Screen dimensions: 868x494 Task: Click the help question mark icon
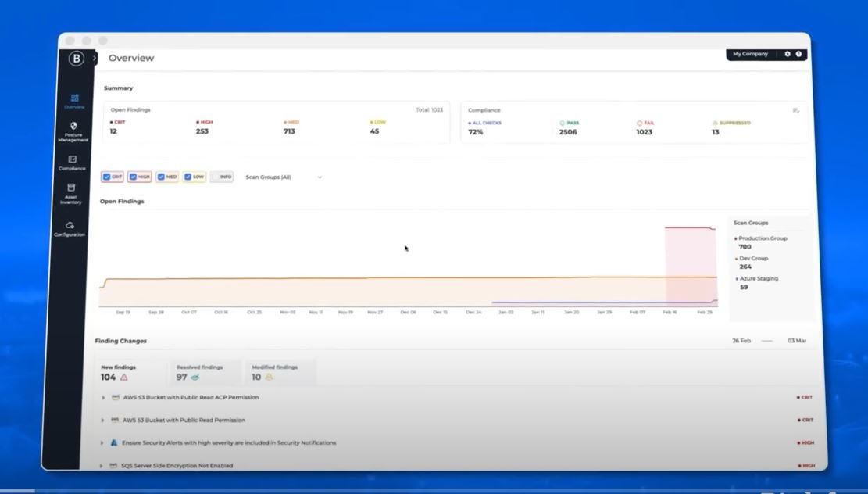pos(798,54)
